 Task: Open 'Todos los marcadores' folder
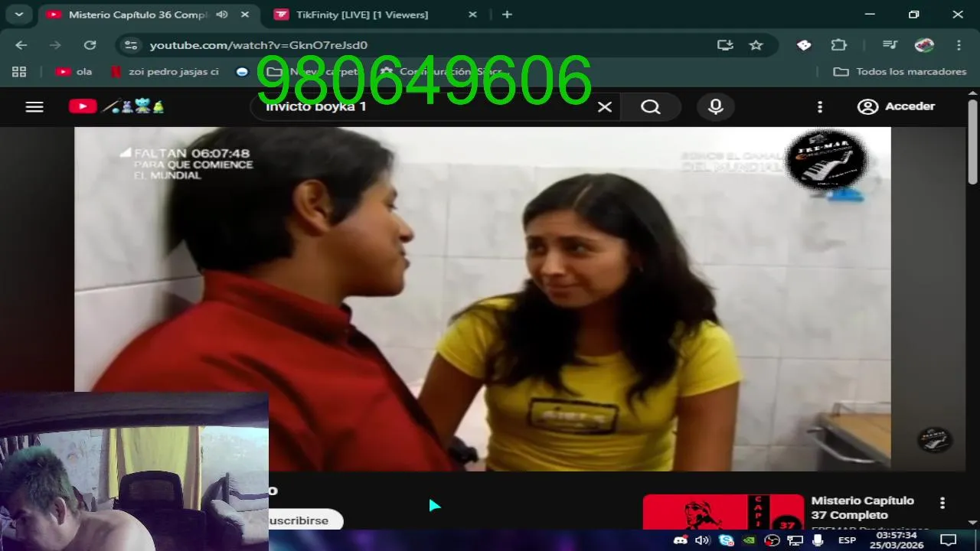pyautogui.click(x=900, y=71)
